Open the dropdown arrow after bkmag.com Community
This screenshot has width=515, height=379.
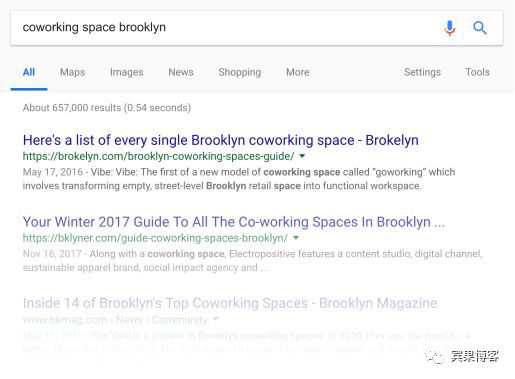tap(216, 319)
